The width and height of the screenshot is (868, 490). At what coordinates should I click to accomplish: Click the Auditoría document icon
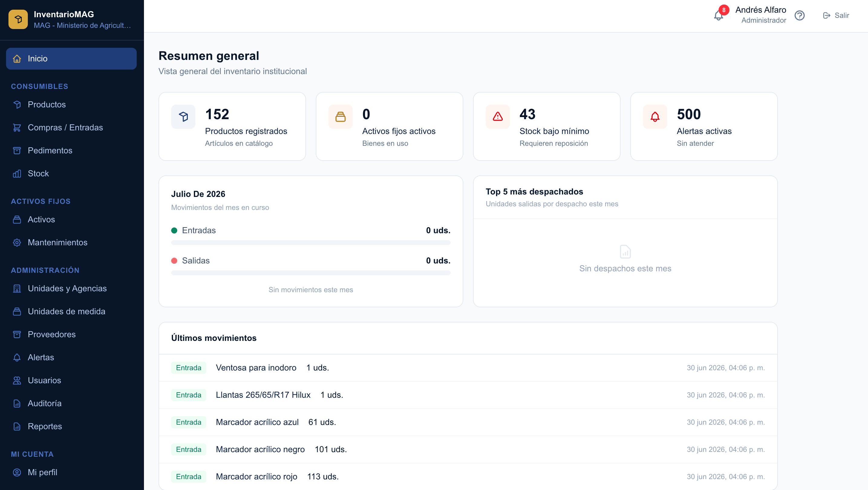[x=17, y=403]
